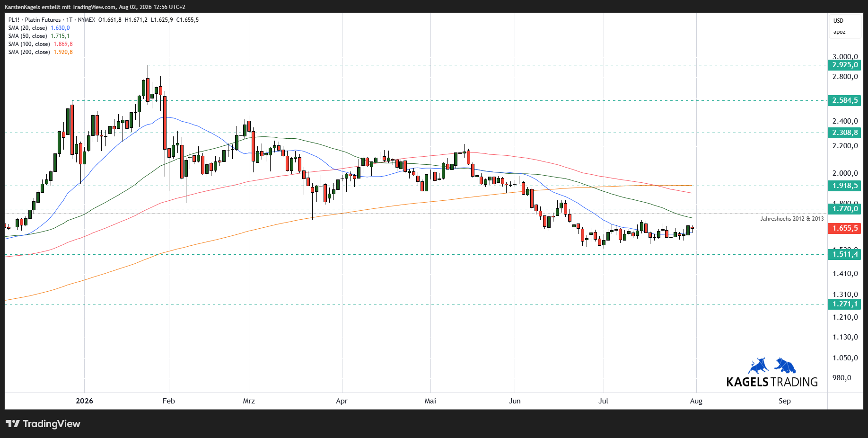Click the 2.925,0 price level label
868x438 pixels.
point(845,65)
